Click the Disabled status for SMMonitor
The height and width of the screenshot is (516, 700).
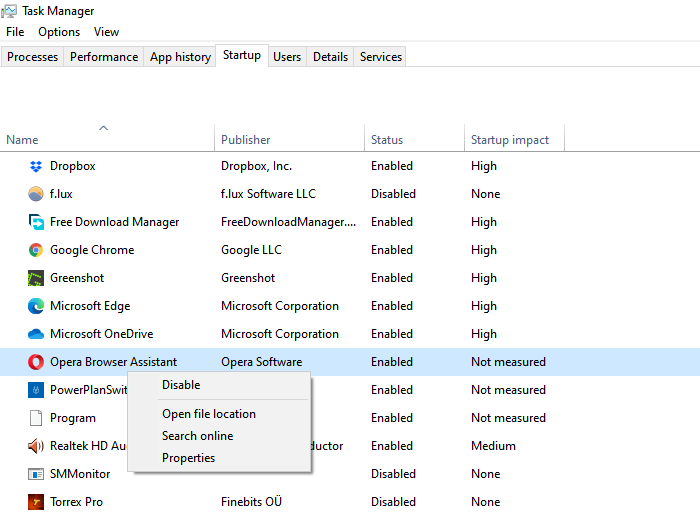(393, 474)
